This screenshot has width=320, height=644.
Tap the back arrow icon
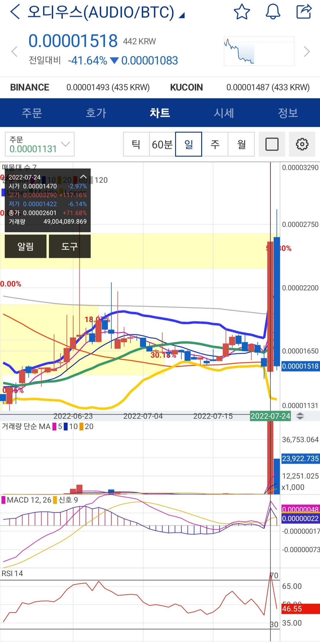(x=15, y=12)
